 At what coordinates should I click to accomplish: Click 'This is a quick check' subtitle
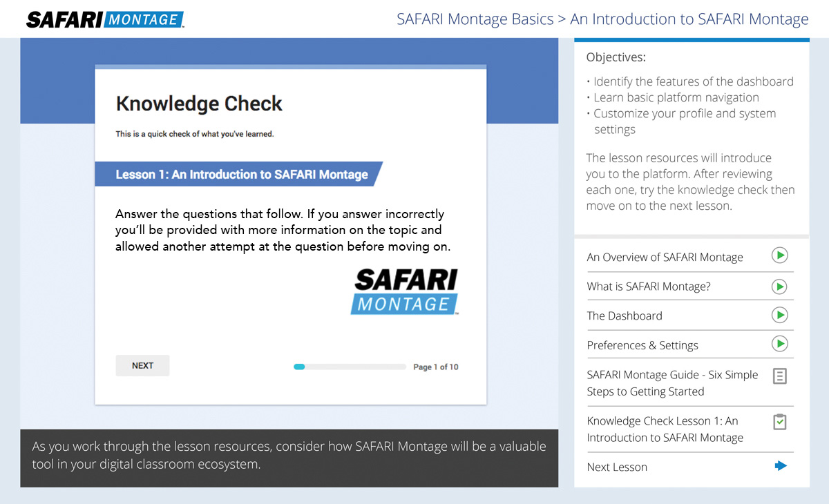point(195,134)
